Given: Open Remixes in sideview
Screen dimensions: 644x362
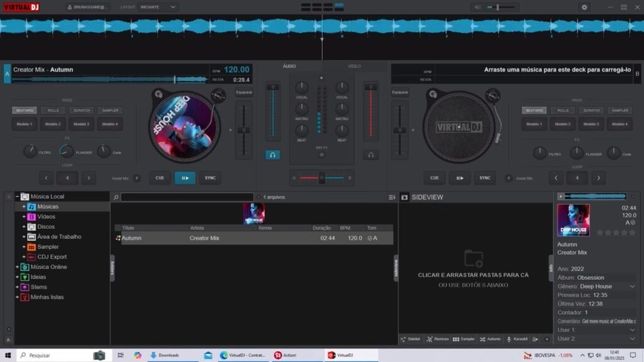Looking at the screenshot, I should click(438, 339).
